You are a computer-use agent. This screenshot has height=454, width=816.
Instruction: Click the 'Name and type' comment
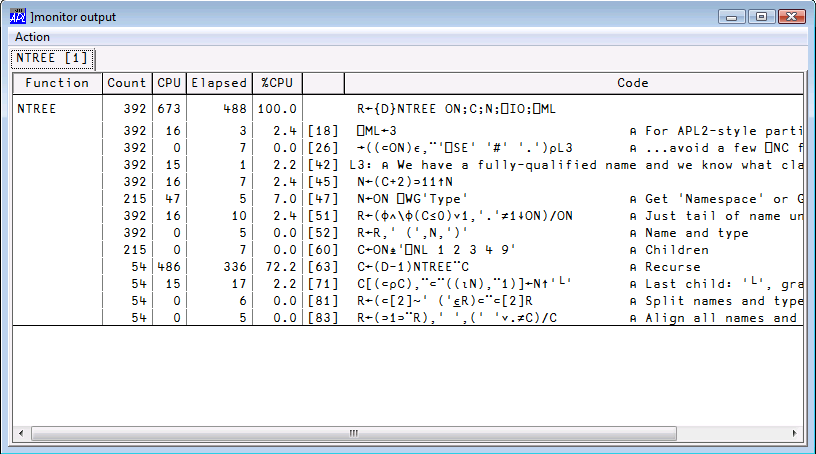(697, 233)
